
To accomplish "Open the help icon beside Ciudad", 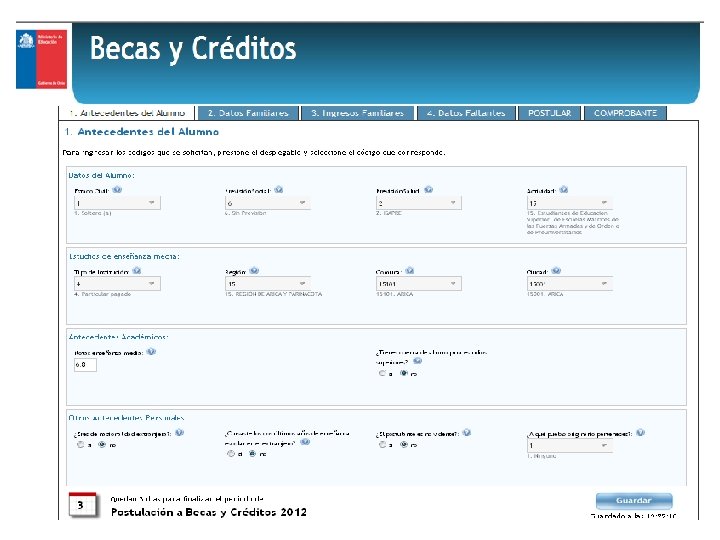I will [556, 271].
